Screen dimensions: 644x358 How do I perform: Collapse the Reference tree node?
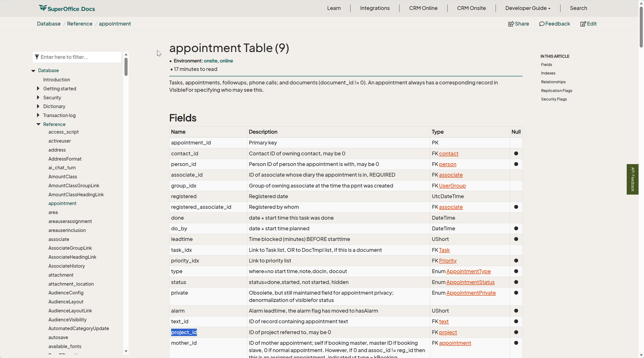click(38, 124)
